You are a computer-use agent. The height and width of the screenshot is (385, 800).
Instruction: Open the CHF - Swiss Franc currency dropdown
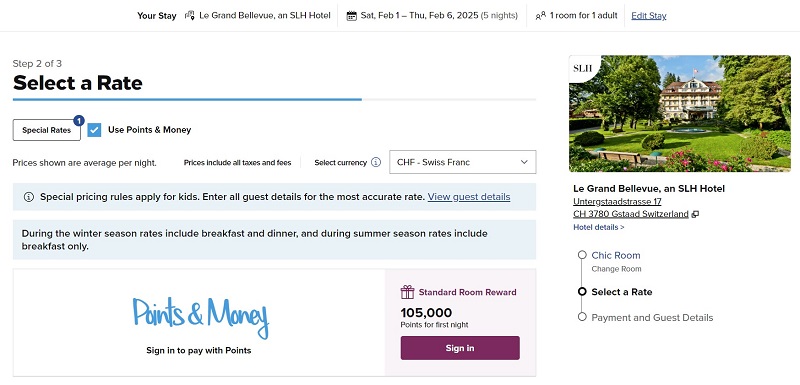pos(462,162)
